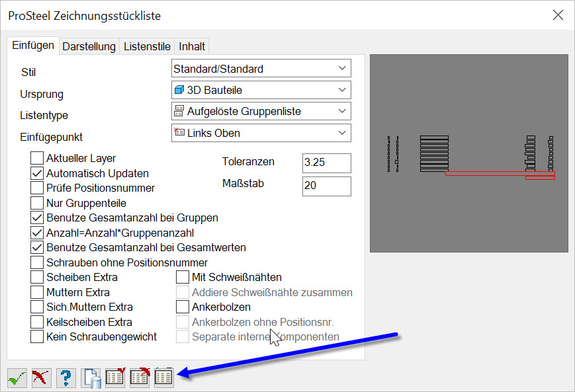Image resolution: width=575 pixels, height=392 pixels.
Task: Click the plain table list icon
Action: point(163,377)
